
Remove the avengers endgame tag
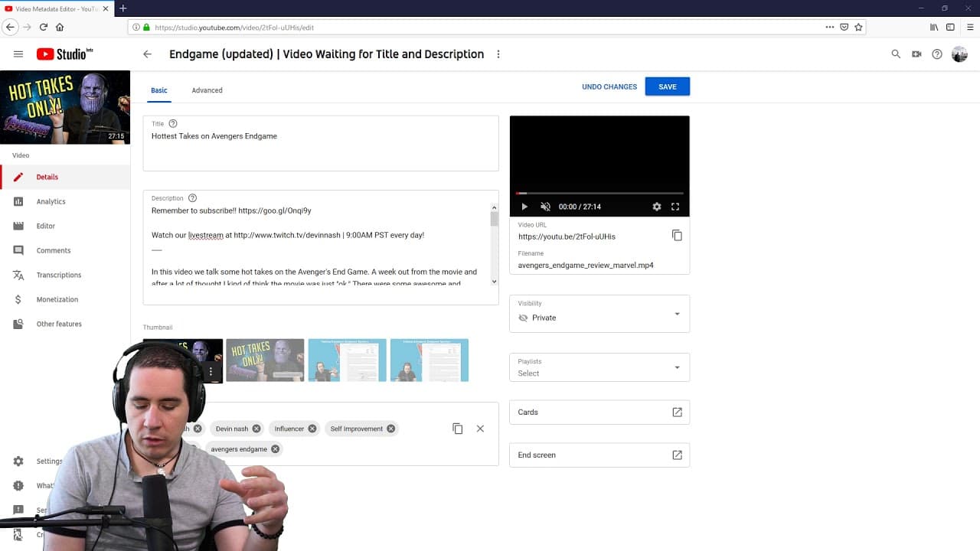(x=276, y=449)
